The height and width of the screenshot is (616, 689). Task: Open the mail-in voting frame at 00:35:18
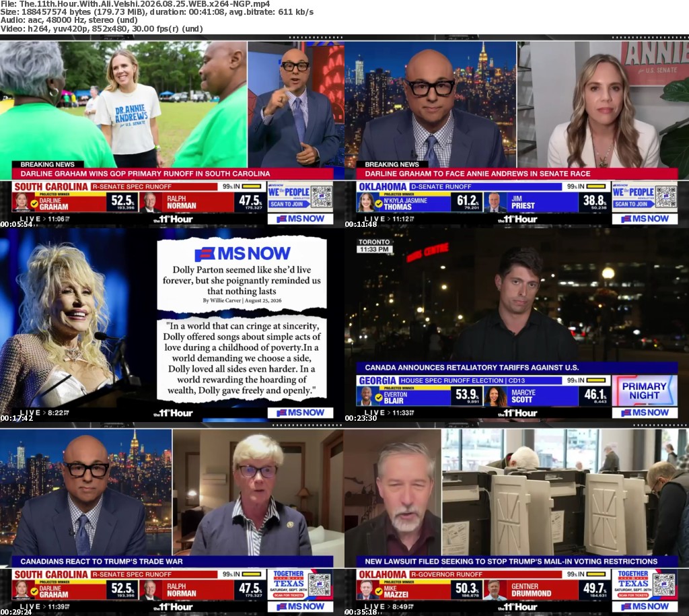(517, 519)
